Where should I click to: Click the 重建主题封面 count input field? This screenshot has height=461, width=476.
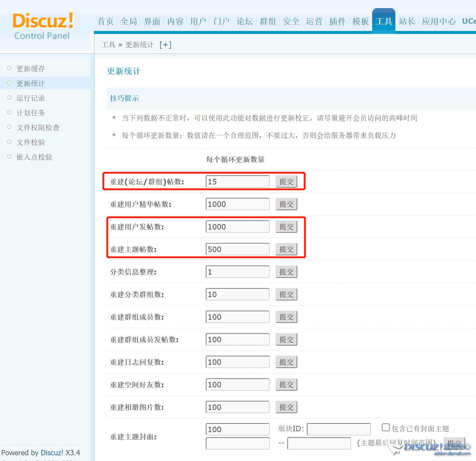pyautogui.click(x=237, y=429)
